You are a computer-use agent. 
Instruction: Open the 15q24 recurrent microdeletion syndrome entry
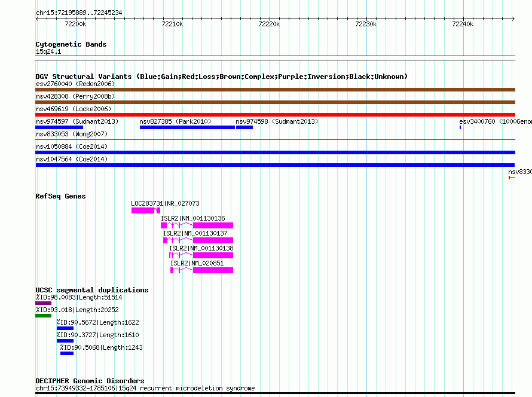tap(145, 388)
